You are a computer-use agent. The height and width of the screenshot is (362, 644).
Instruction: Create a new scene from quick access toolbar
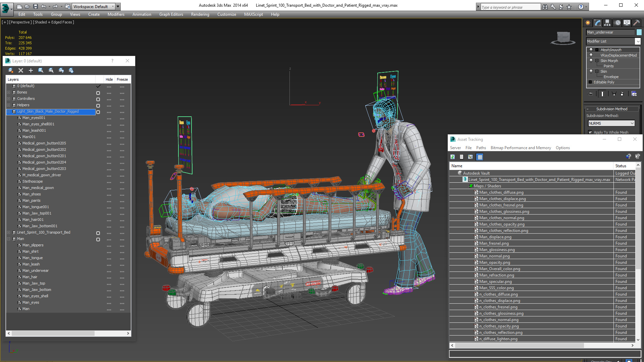point(19,6)
